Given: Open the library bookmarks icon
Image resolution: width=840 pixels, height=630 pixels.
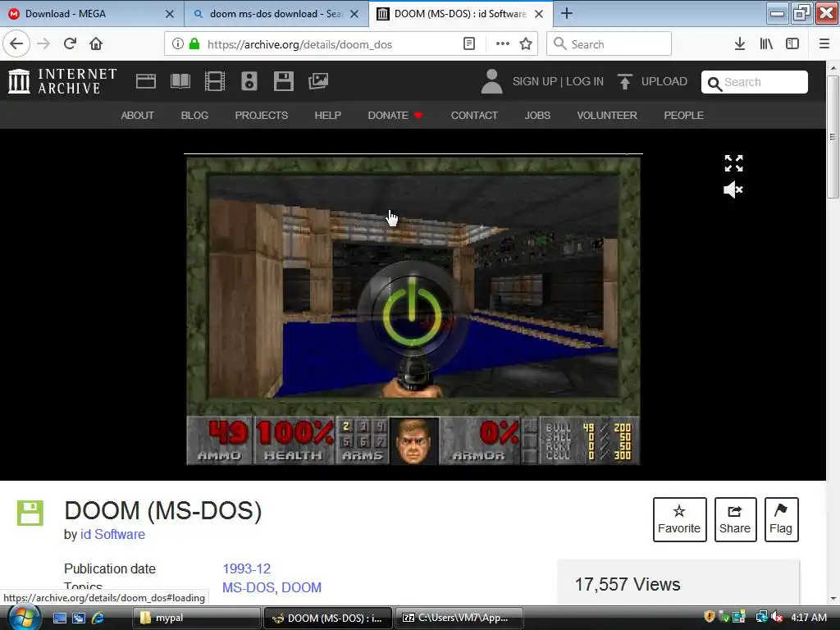Looking at the screenshot, I should tap(766, 44).
